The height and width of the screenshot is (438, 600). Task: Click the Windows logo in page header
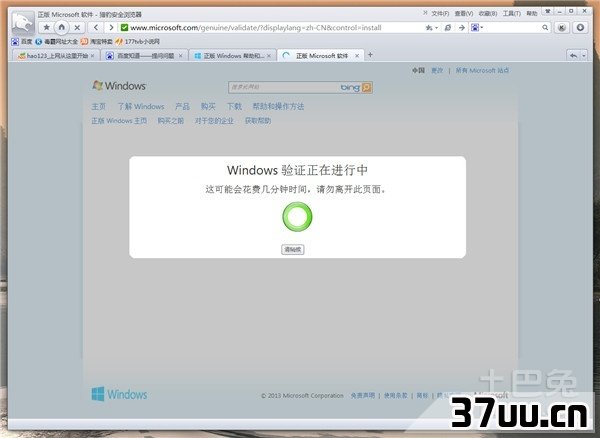click(119, 86)
